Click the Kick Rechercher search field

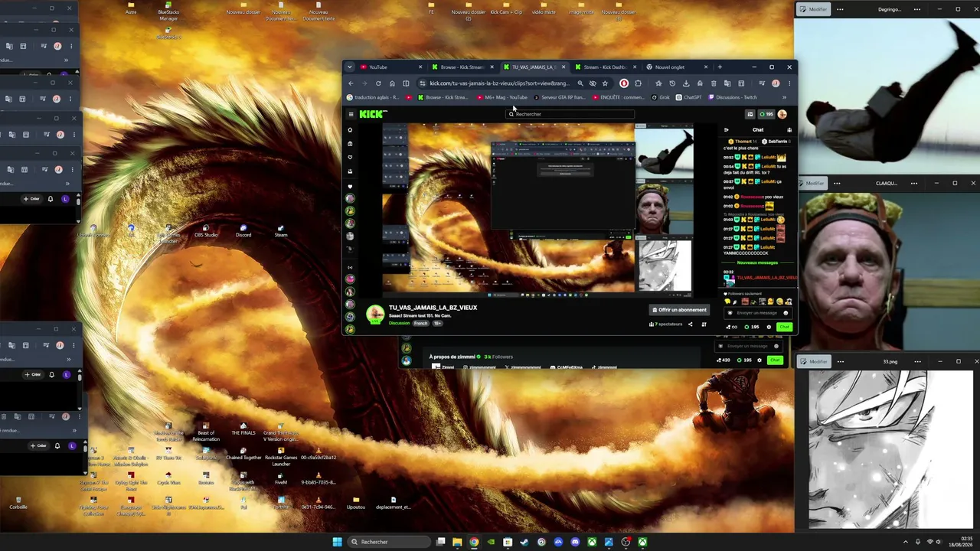click(x=571, y=114)
